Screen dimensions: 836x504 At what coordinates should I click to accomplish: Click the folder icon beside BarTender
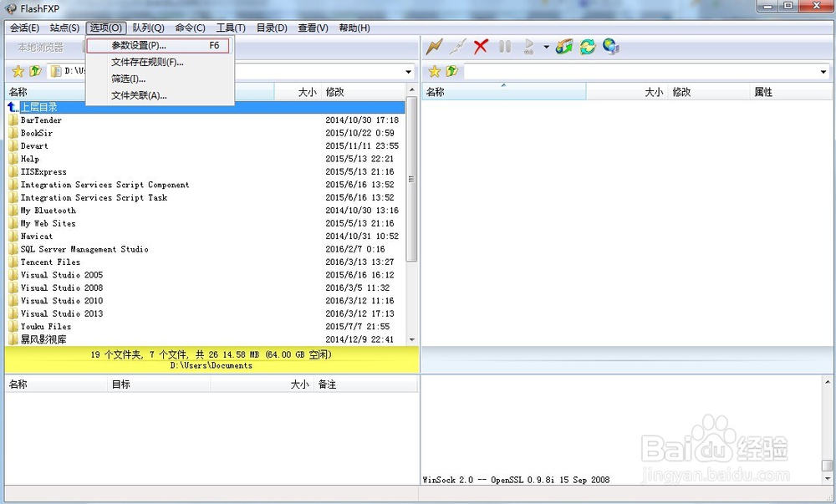[13, 120]
